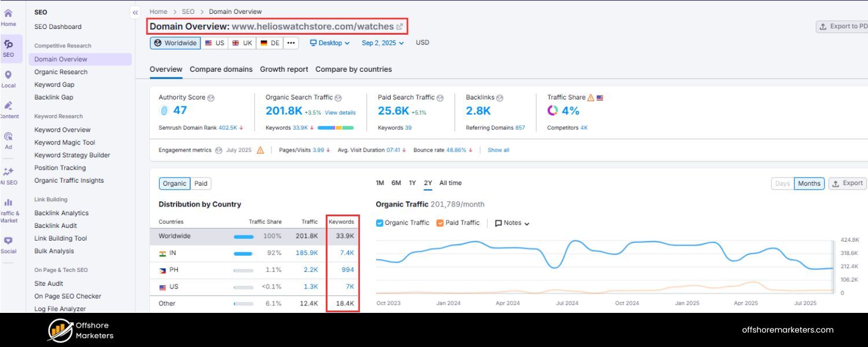Click the Content sidebar icon
This screenshot has width=868, height=347.
(9, 109)
